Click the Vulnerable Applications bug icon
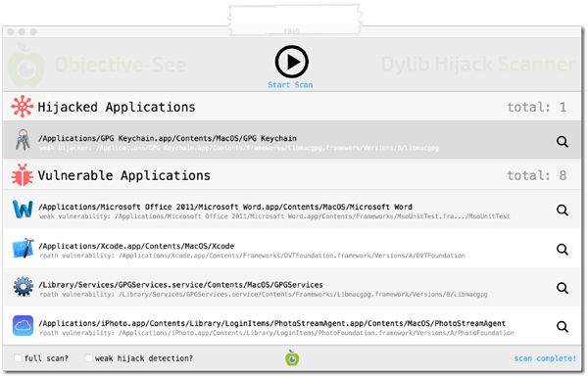 click(23, 175)
